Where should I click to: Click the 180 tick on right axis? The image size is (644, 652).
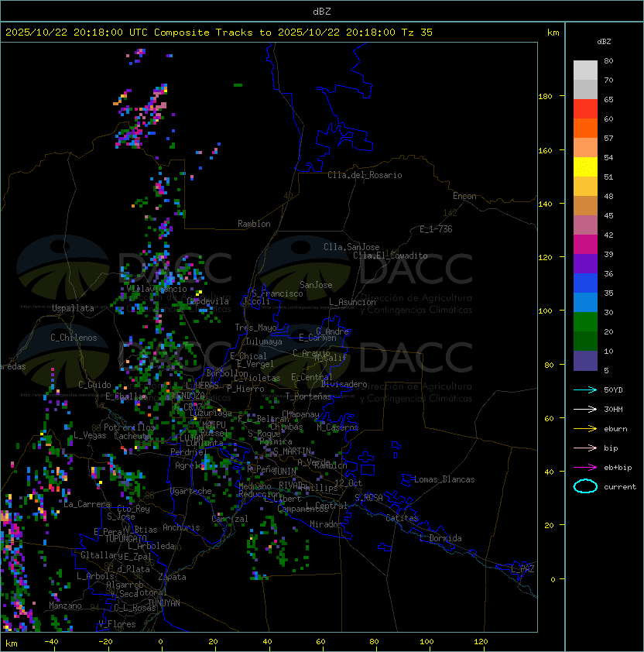[x=545, y=97]
